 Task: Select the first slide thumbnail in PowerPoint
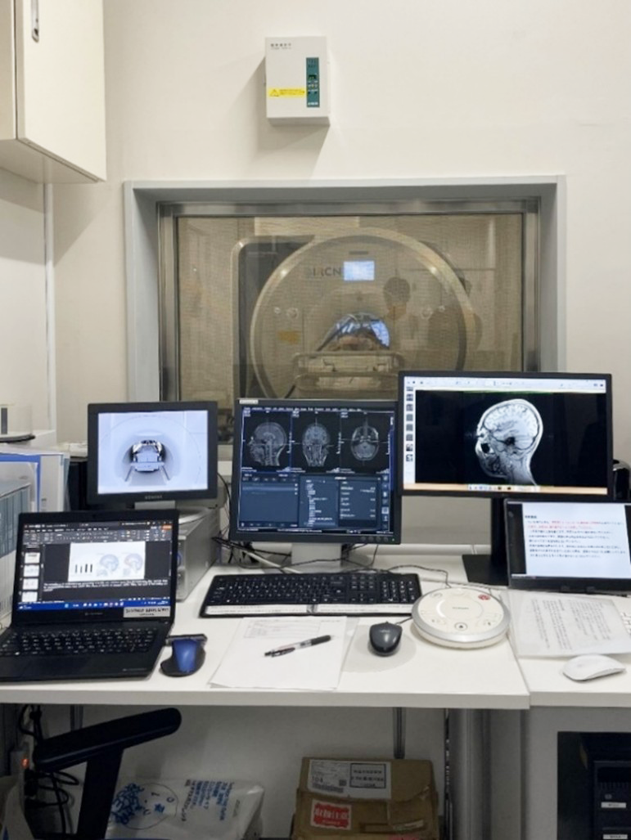pos(33,558)
